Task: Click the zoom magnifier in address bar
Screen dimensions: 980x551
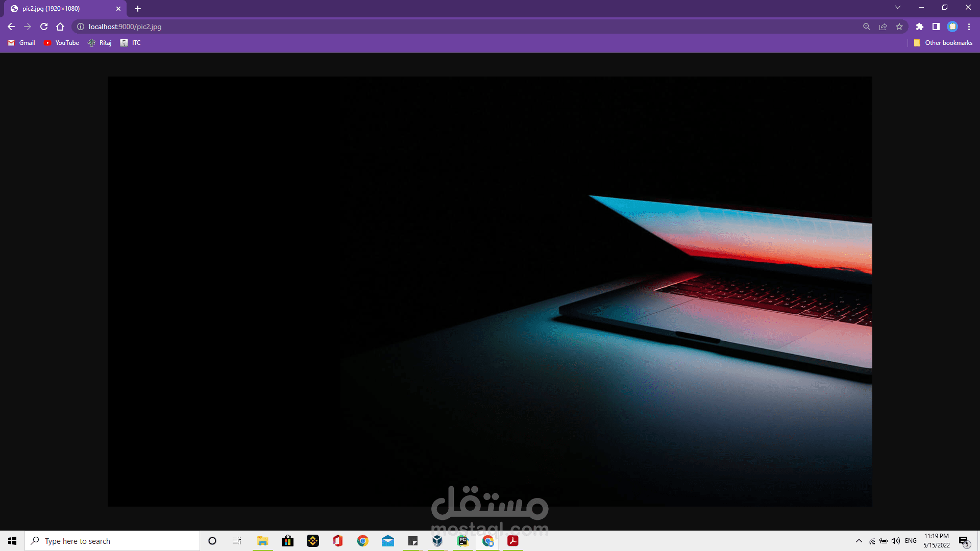Action: (867, 27)
